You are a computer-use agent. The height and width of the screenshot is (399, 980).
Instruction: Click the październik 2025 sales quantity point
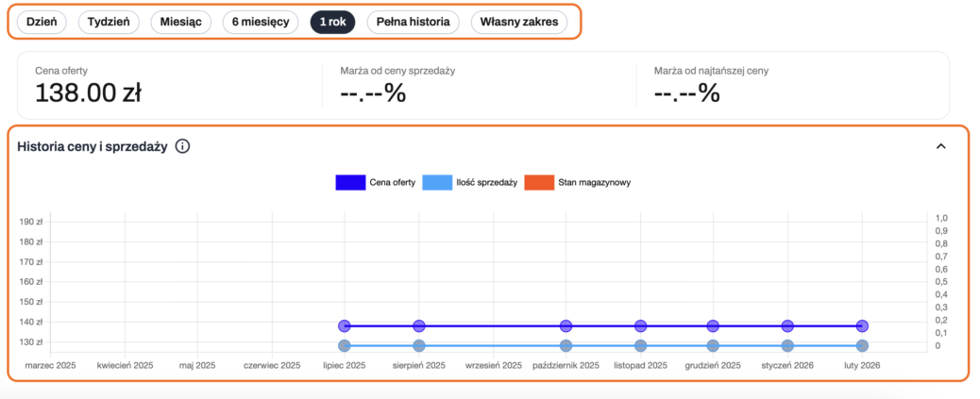[566, 346]
